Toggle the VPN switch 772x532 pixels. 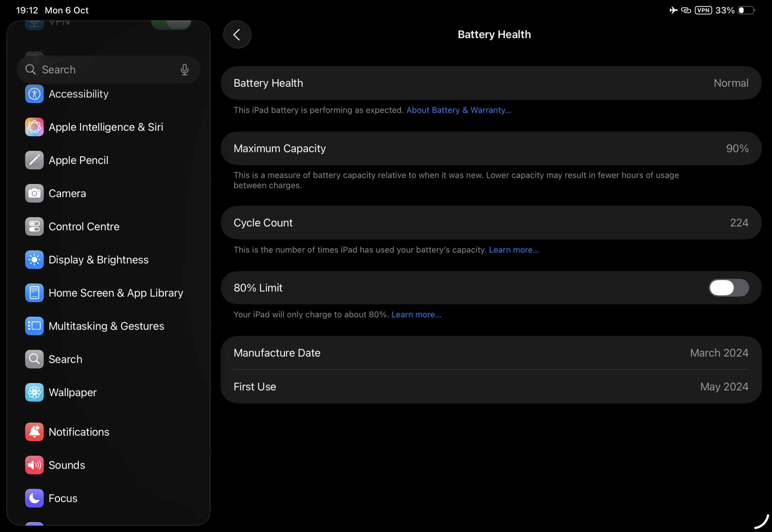171,24
